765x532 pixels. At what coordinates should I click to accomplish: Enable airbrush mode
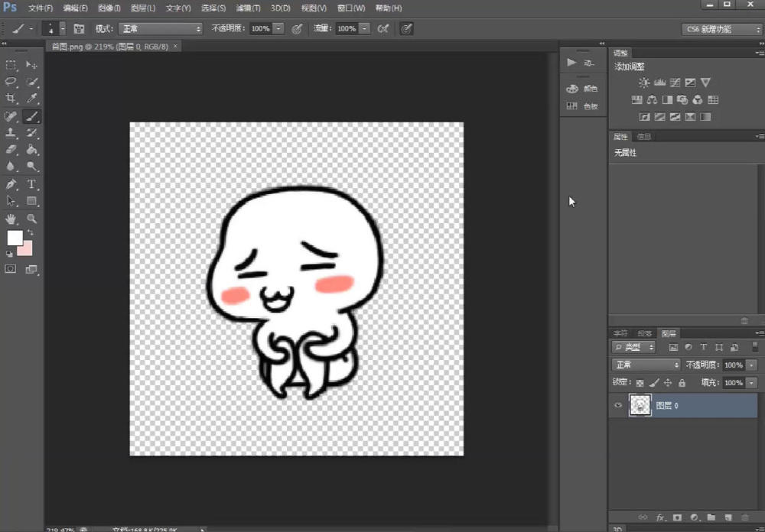(x=383, y=29)
